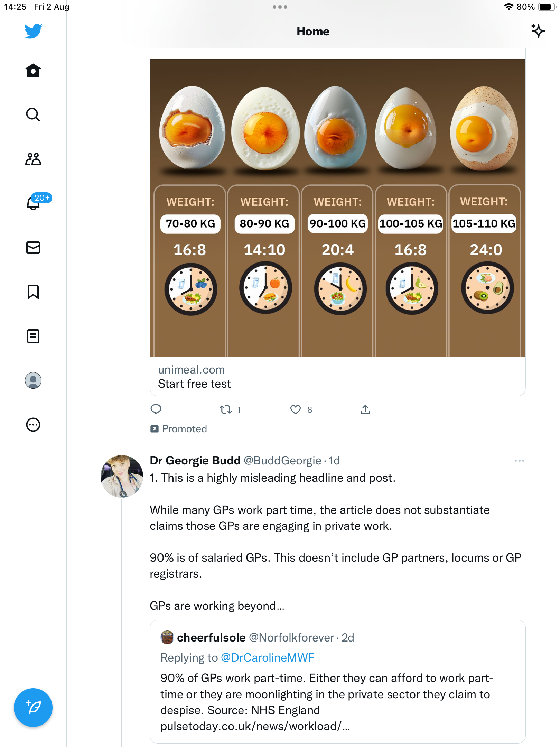Tap the timeline sparkle icon
This screenshot has height=747, width=560.
[538, 31]
